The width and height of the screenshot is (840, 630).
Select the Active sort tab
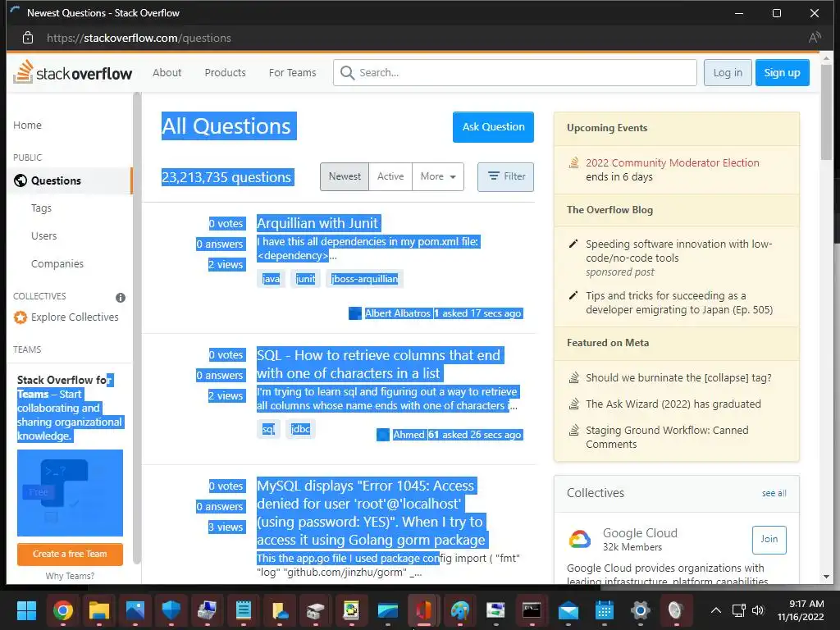click(390, 176)
